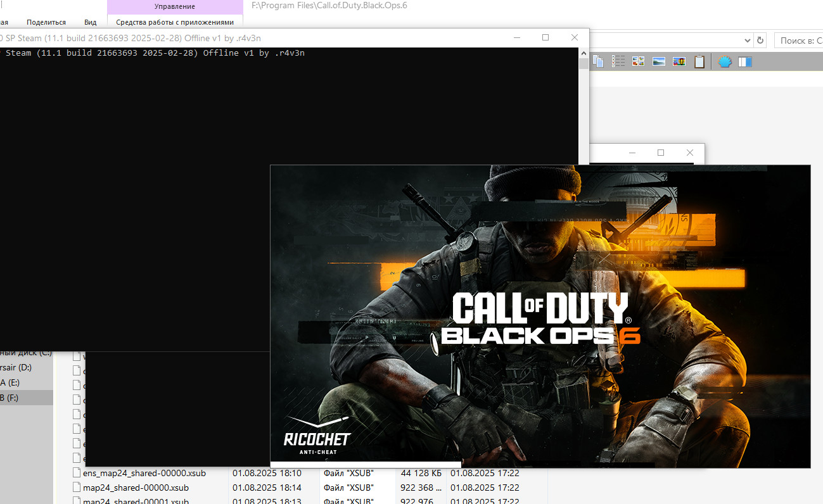Click console scrollbar up arrow
Image resolution: width=823 pixels, height=504 pixels.
click(584, 53)
